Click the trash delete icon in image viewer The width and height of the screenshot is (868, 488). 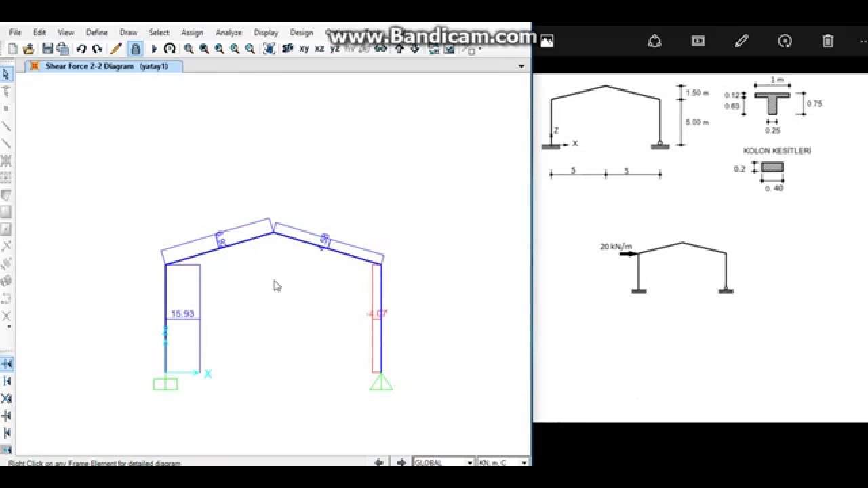[828, 41]
